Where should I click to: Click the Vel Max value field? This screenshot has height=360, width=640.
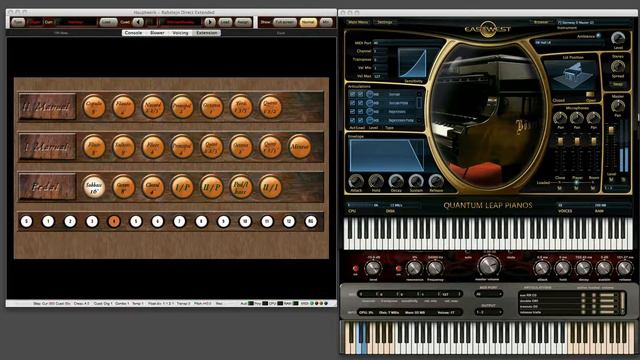(x=380, y=76)
